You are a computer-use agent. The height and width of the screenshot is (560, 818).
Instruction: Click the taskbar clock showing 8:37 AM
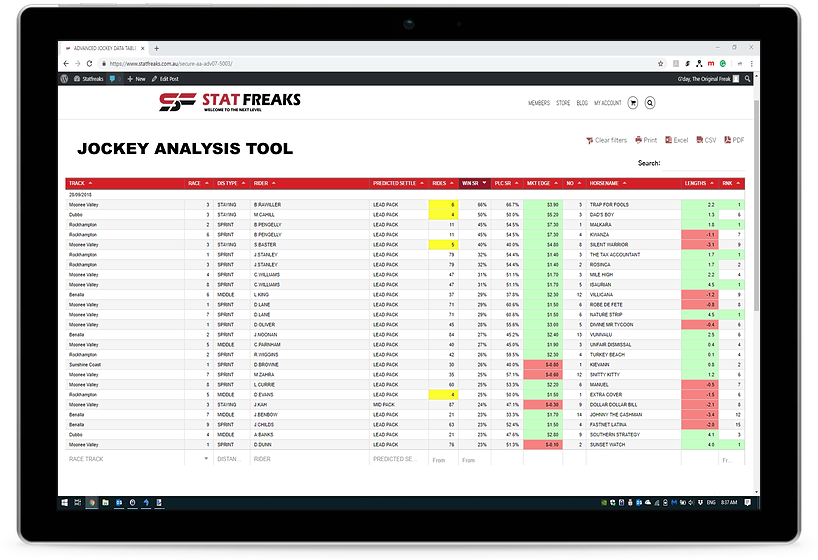click(729, 503)
